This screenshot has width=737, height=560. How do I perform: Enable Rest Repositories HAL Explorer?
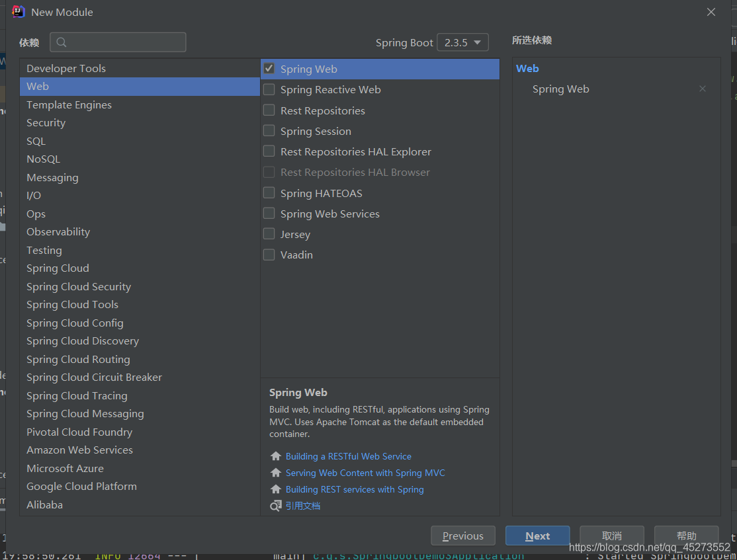coord(269,151)
